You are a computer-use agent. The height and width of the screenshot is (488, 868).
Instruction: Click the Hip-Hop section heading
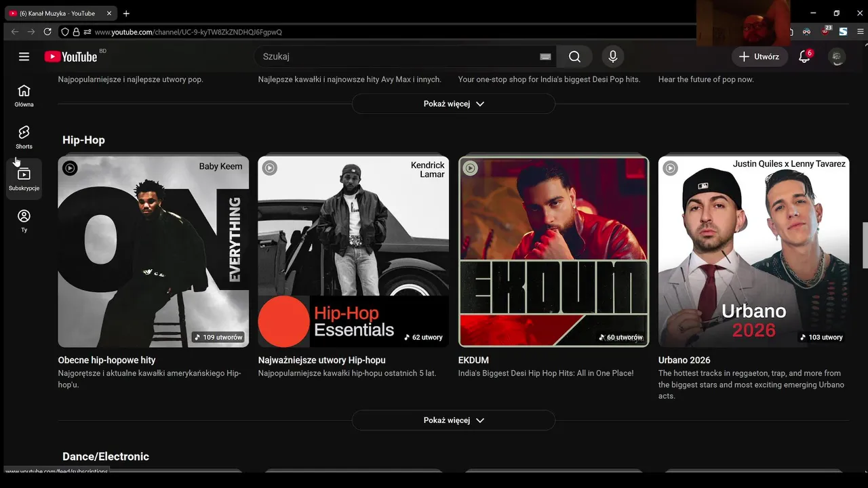(x=83, y=140)
